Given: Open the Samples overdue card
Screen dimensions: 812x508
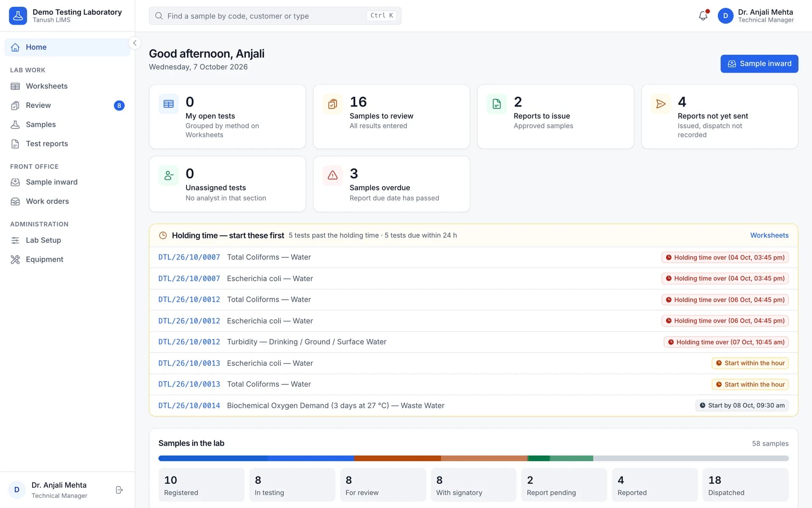Looking at the screenshot, I should (391, 184).
